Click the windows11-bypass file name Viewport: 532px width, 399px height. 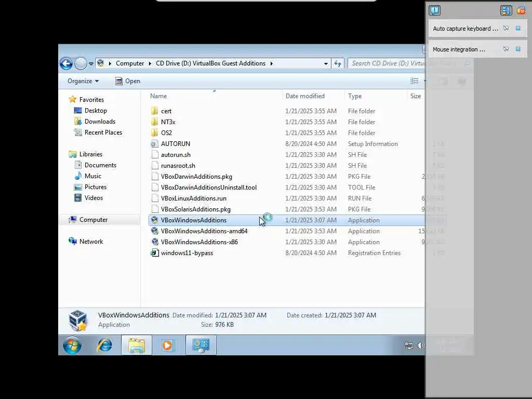pyautogui.click(x=187, y=253)
